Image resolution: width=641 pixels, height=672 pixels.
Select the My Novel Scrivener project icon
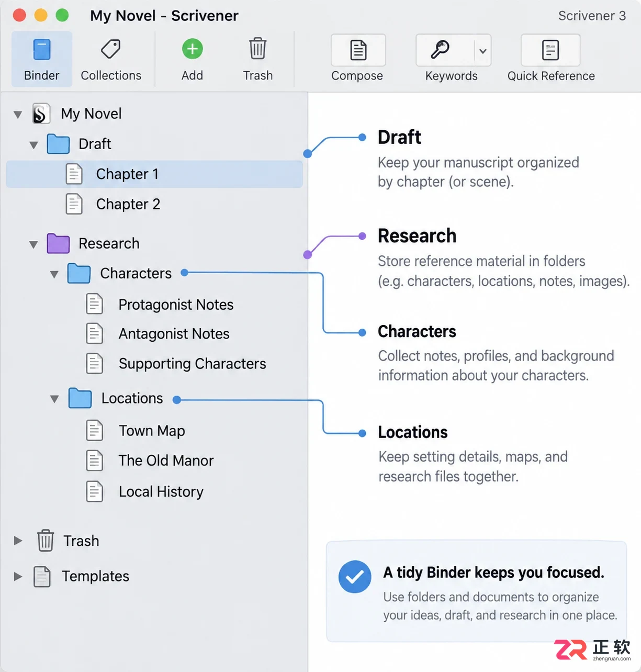point(41,114)
